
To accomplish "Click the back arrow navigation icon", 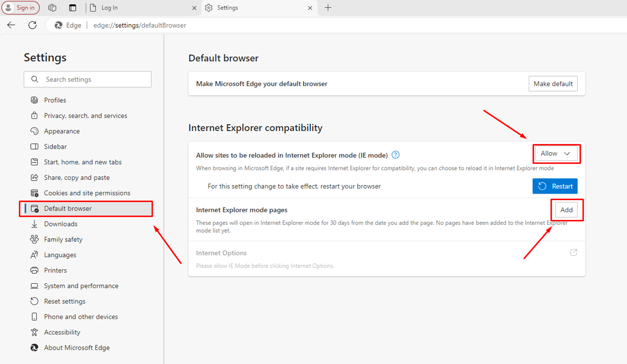I will tap(11, 25).
